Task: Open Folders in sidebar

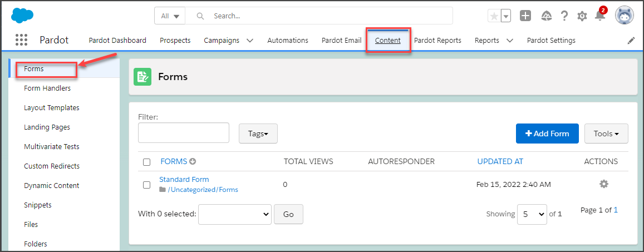Action: coord(35,244)
